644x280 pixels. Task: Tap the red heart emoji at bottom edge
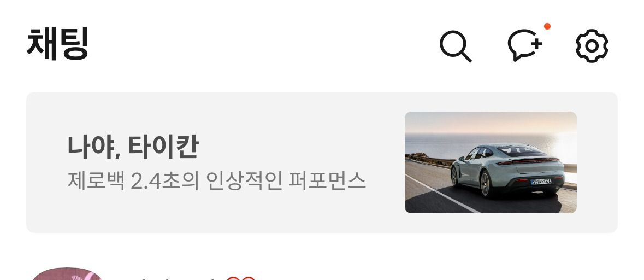(240, 278)
